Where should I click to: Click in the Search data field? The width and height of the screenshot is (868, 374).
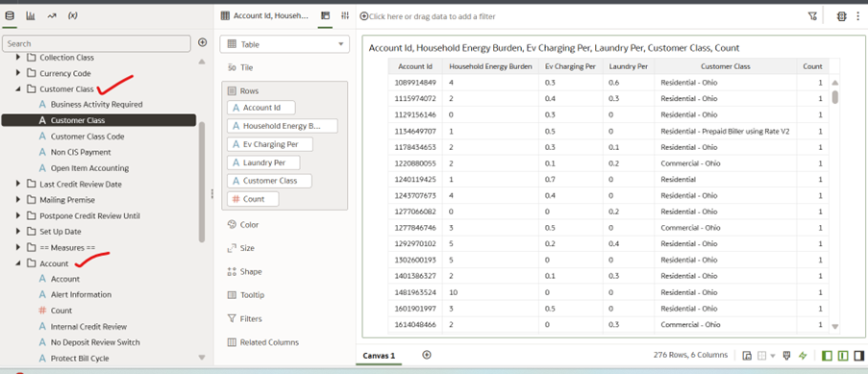[x=97, y=43]
